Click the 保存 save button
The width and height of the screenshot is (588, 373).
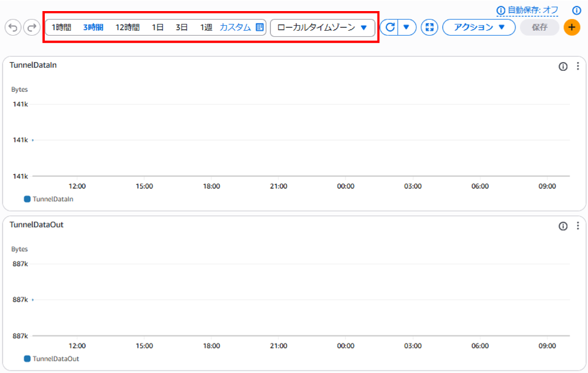coord(539,27)
